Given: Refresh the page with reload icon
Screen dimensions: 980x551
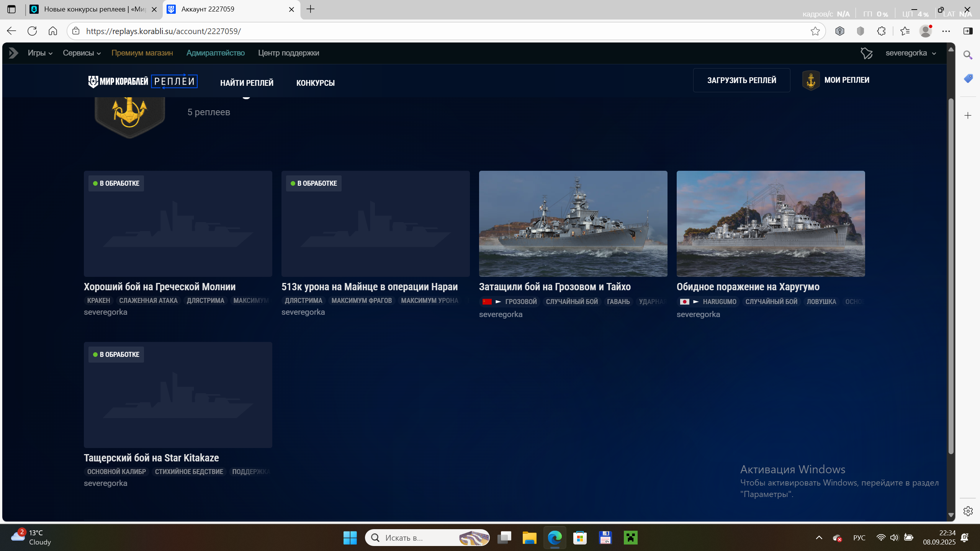Looking at the screenshot, I should coord(32,31).
